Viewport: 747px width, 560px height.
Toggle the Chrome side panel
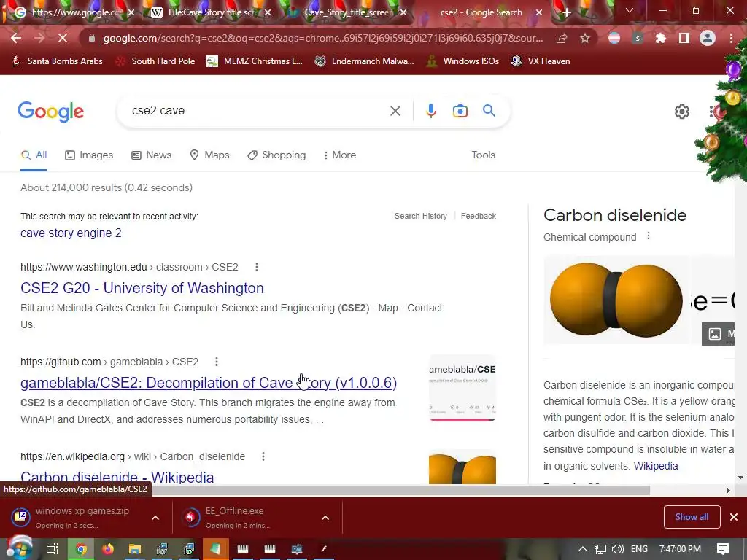pos(684,38)
